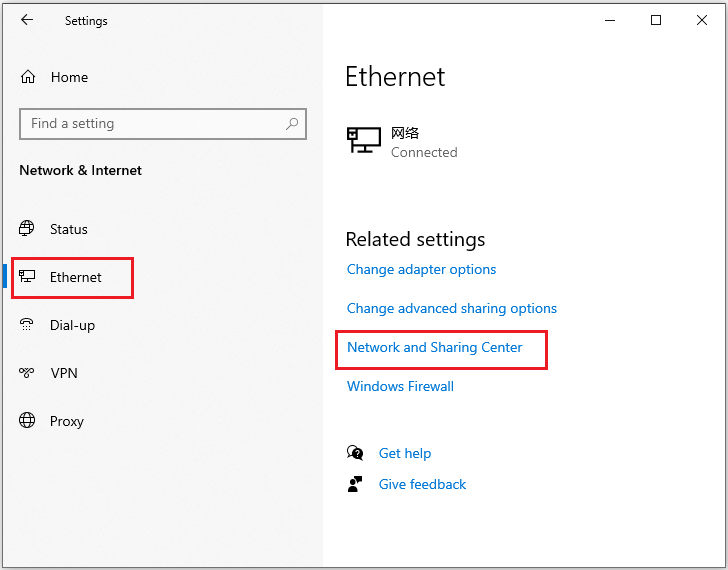This screenshot has width=728, height=570.
Task: Open Change adapter options
Action: [421, 269]
